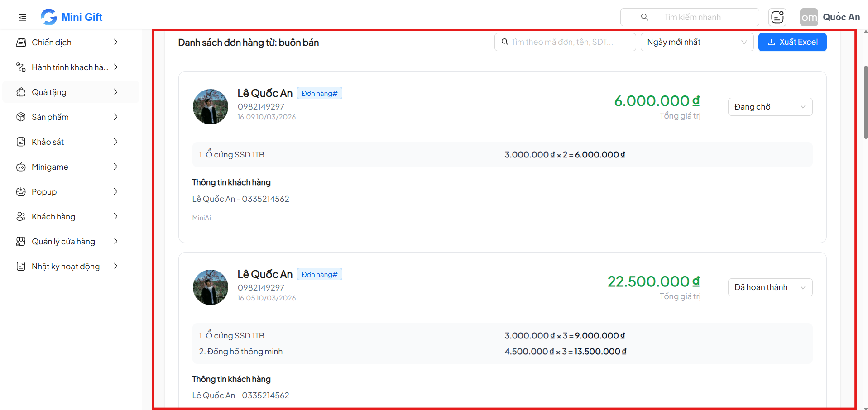Open the Khảo sát menu item
The height and width of the screenshot is (410, 868).
click(71, 142)
